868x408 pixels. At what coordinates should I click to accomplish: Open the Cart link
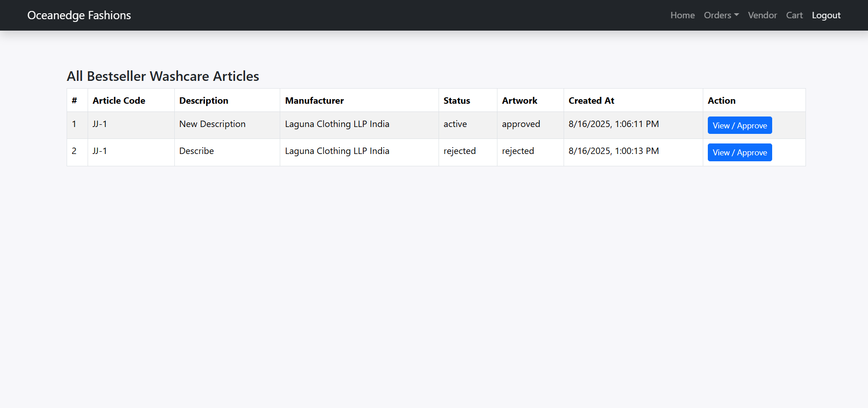pyautogui.click(x=794, y=15)
